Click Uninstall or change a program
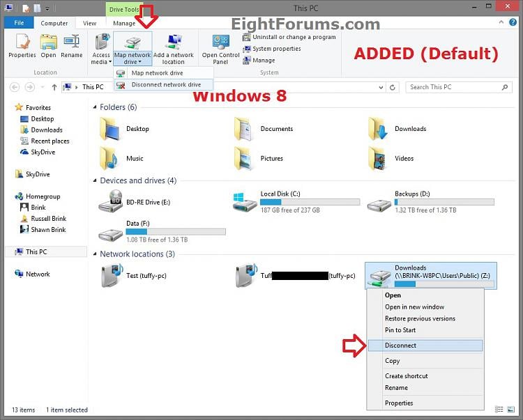This screenshot has height=420, width=523. 289,37
